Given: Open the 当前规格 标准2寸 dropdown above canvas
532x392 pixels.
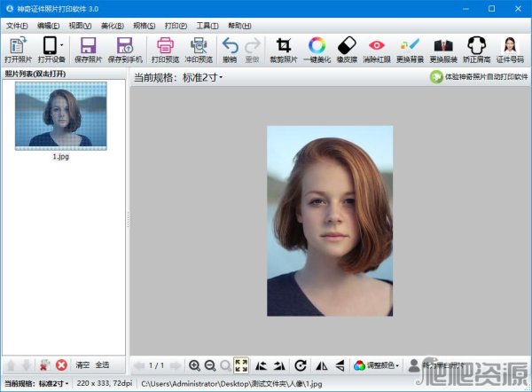Looking at the screenshot, I should coord(200,78).
